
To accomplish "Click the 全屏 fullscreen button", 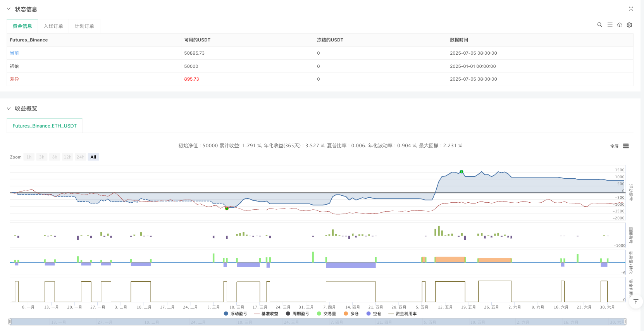I will (614, 146).
